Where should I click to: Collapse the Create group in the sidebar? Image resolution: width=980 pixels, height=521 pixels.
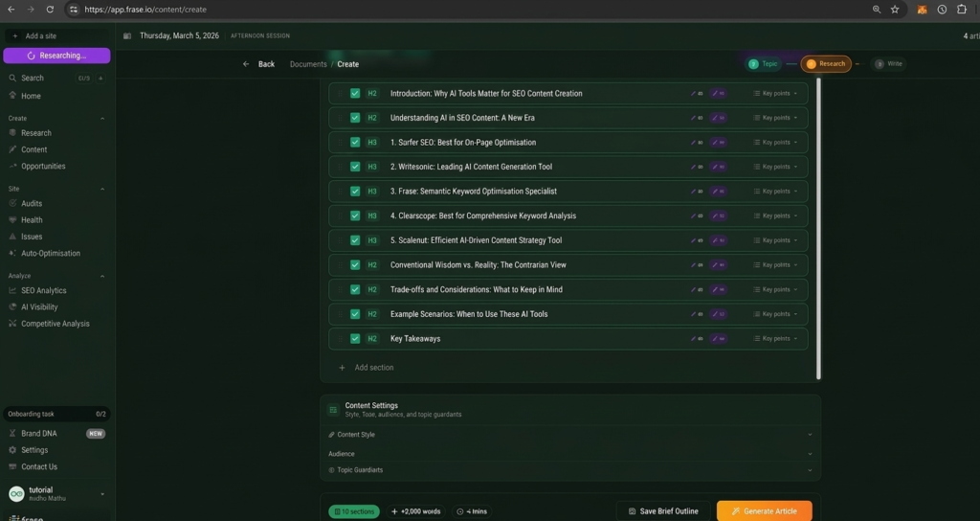click(101, 119)
